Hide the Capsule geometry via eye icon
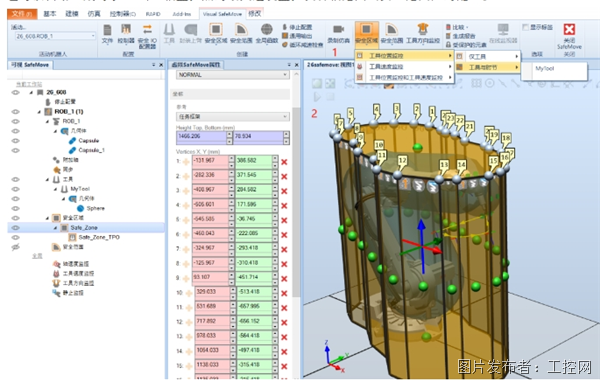600x381 pixels. pyautogui.click(x=15, y=140)
